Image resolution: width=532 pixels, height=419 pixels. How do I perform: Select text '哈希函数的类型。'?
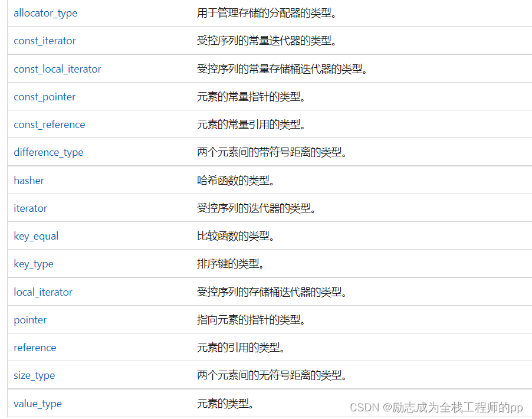(x=236, y=181)
